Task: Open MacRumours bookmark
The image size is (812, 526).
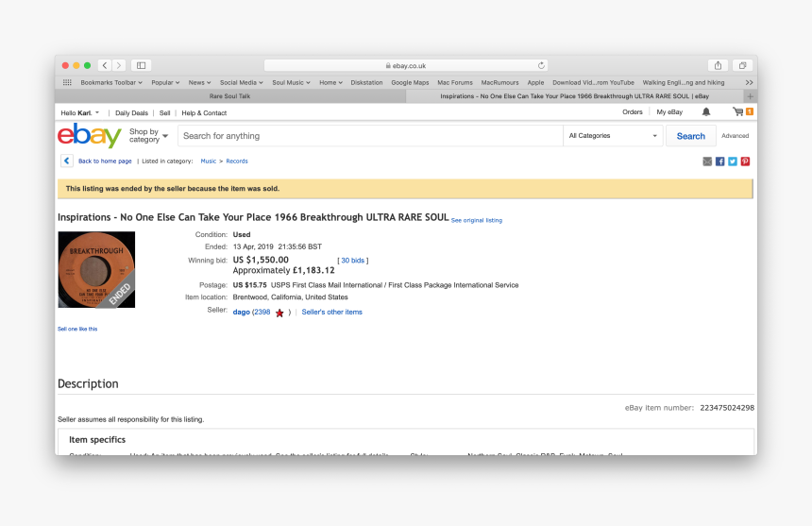Action: tap(499, 82)
